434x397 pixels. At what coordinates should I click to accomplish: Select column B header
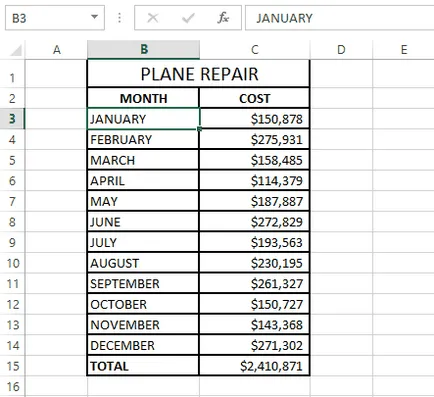(144, 50)
